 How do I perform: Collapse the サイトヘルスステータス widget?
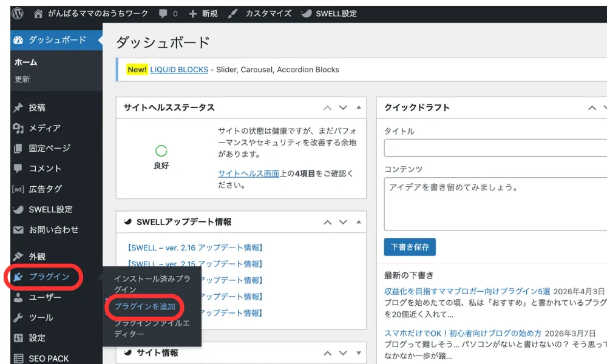358,107
